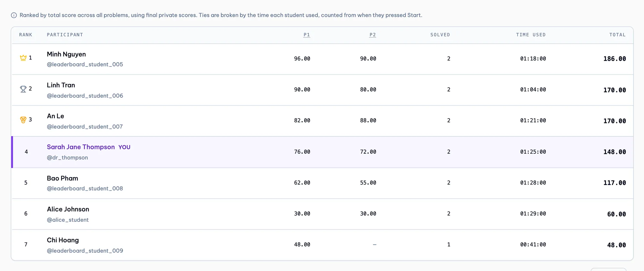Click the info icon beside ranking note
Image resolution: width=644 pixels, height=271 pixels.
pyautogui.click(x=14, y=15)
